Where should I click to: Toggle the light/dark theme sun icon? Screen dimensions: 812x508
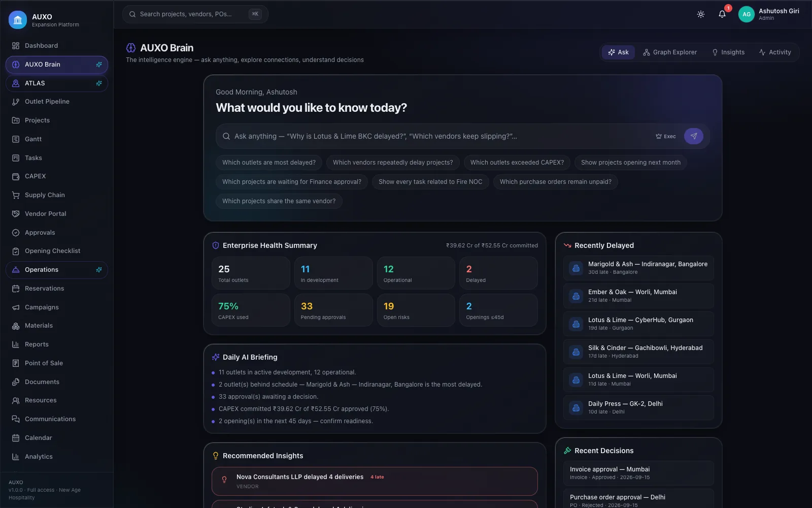(701, 14)
